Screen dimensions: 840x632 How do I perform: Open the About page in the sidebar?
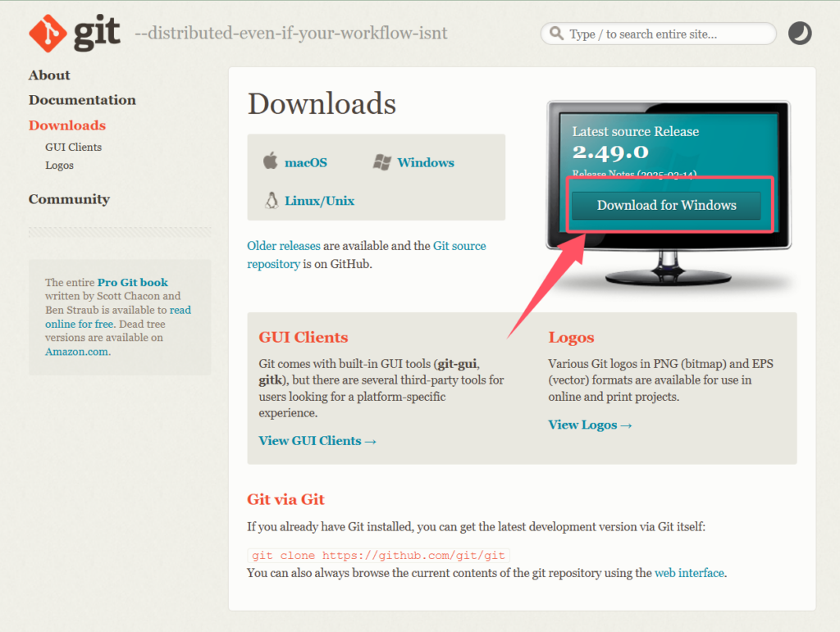(49, 75)
